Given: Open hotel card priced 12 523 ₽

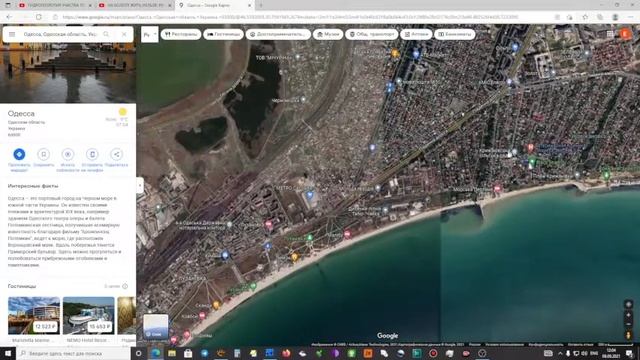Looking at the screenshot, I should coord(34,316).
